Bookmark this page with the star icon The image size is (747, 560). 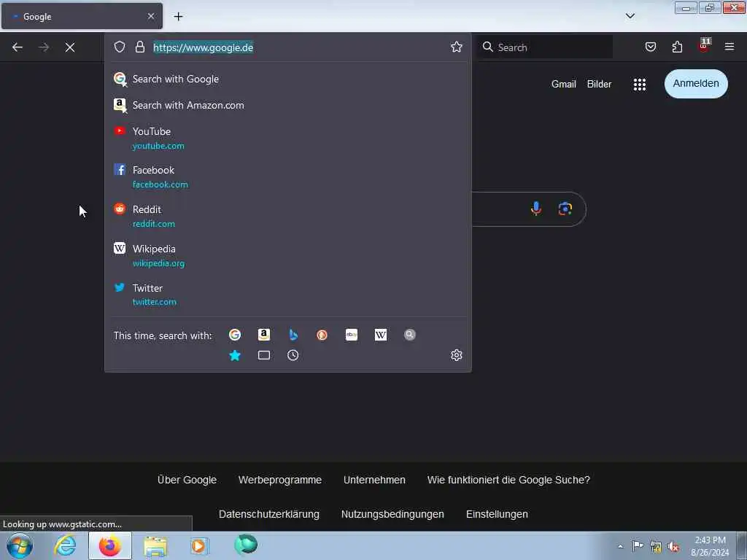[x=457, y=47]
